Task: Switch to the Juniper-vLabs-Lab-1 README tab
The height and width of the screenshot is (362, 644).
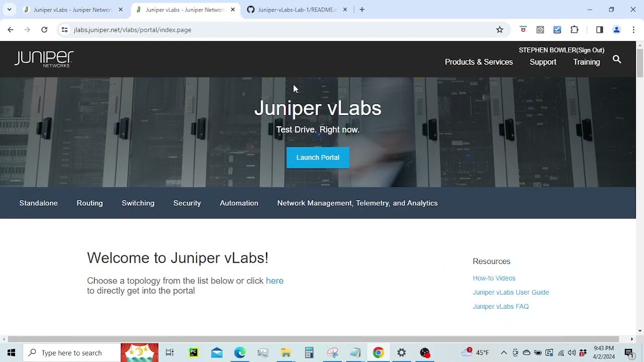Action: click(297, 10)
